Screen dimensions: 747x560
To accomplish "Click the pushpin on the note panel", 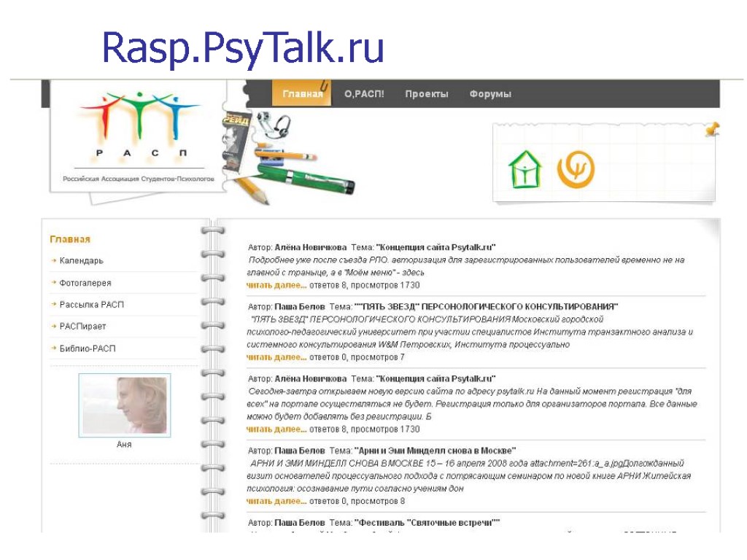I will [x=712, y=129].
